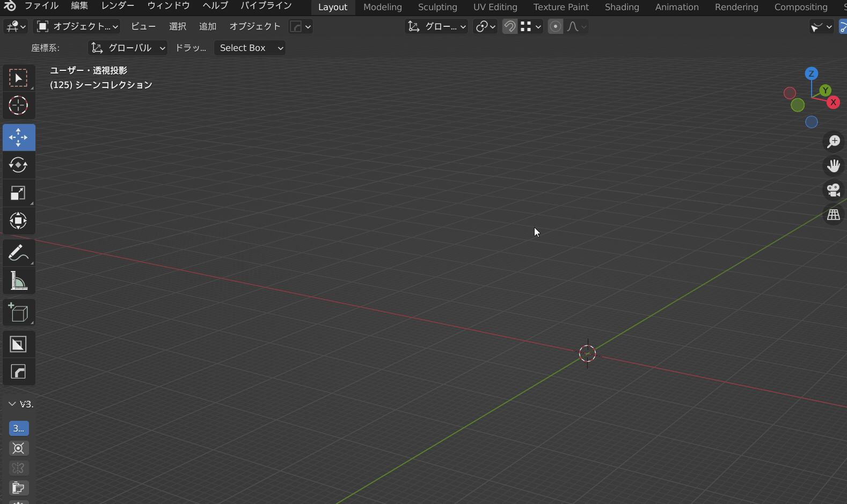Open the パイプライン menu
Image resolution: width=847 pixels, height=504 pixels.
(266, 6)
